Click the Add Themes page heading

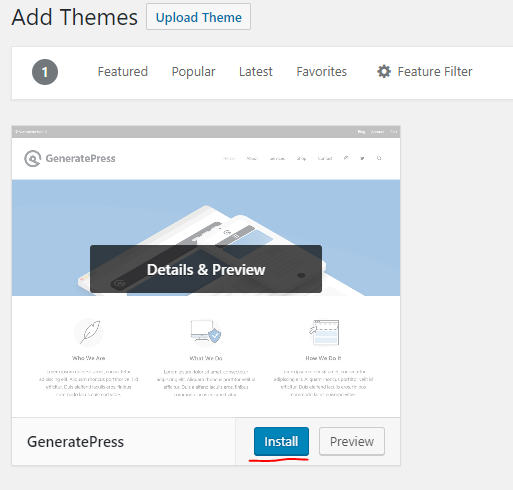[74, 17]
